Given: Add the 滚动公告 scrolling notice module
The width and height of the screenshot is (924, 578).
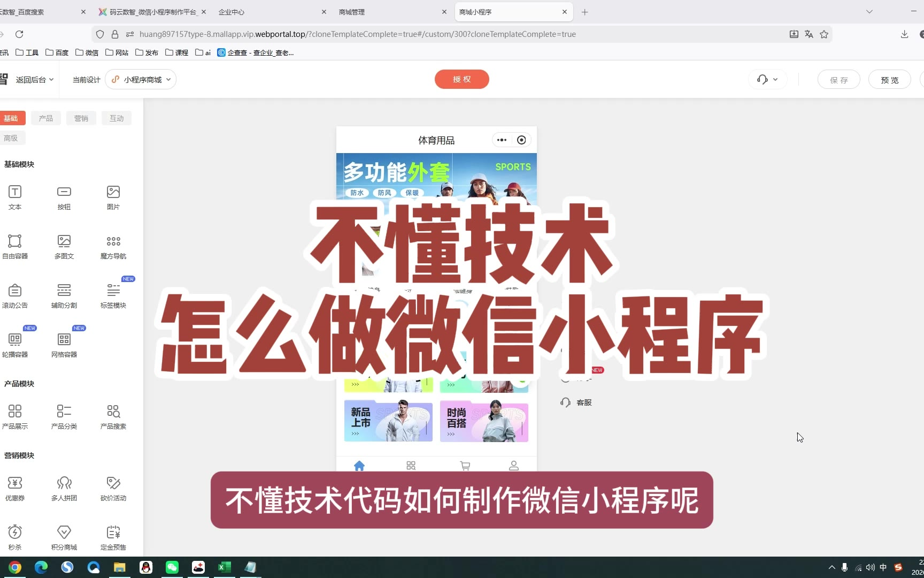Looking at the screenshot, I should 15,295.
